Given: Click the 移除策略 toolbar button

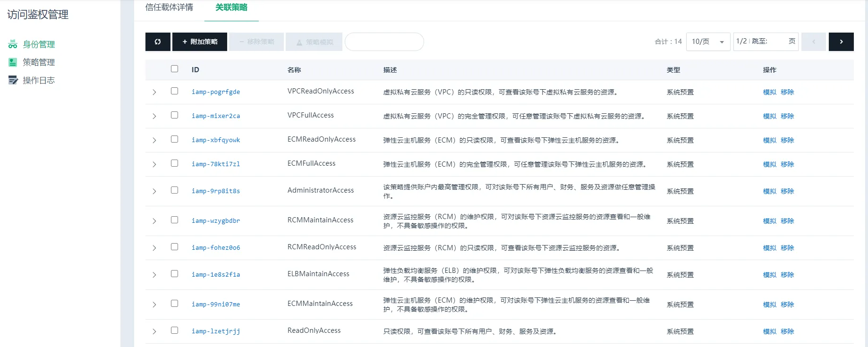Looking at the screenshot, I should tap(256, 42).
